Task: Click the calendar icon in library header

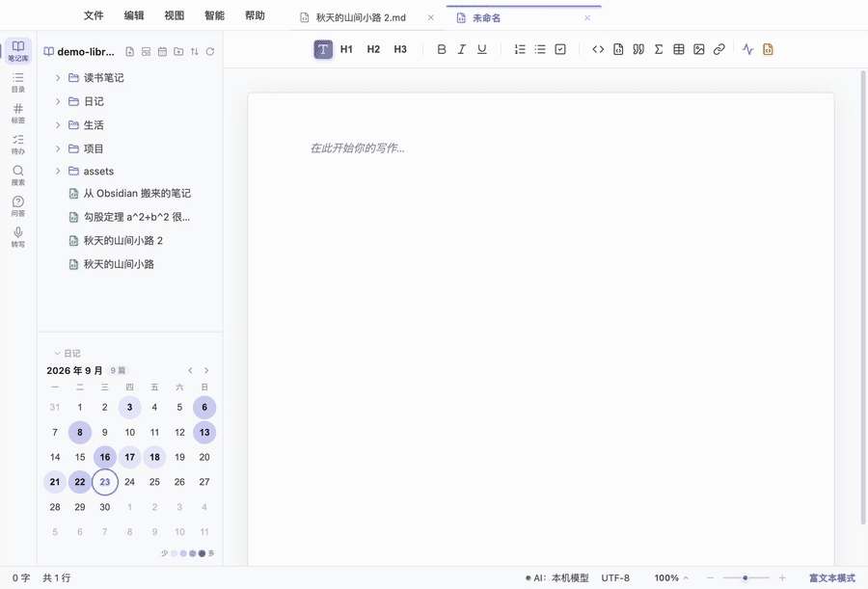Action: [x=162, y=51]
